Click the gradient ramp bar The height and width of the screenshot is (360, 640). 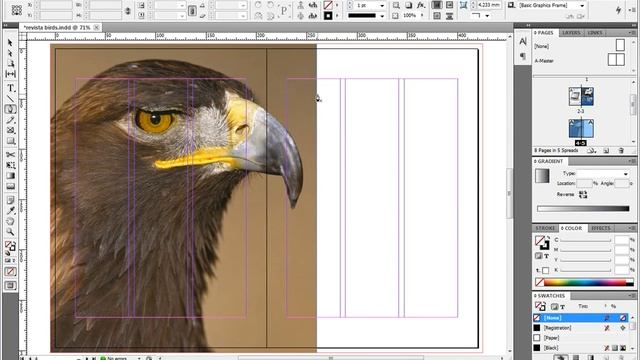[x=583, y=209]
